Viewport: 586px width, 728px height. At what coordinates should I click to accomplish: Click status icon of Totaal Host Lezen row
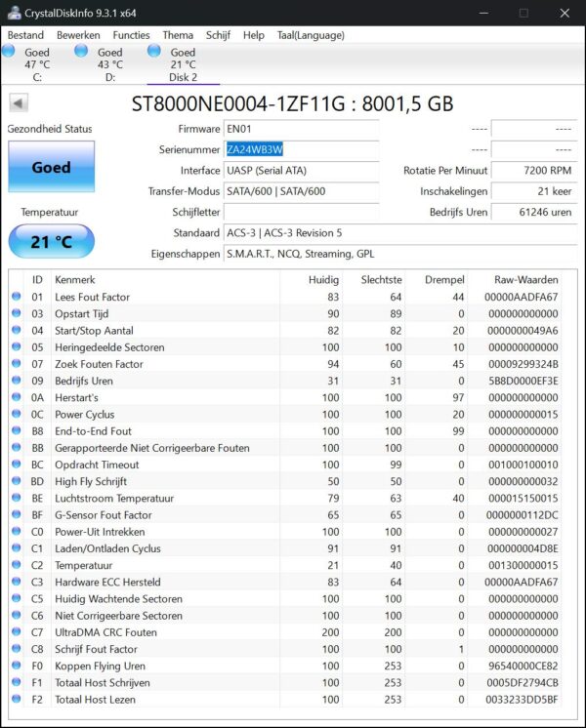[x=17, y=699]
